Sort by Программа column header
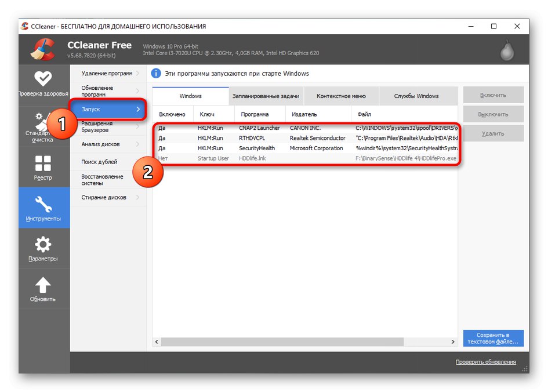 pyautogui.click(x=260, y=114)
